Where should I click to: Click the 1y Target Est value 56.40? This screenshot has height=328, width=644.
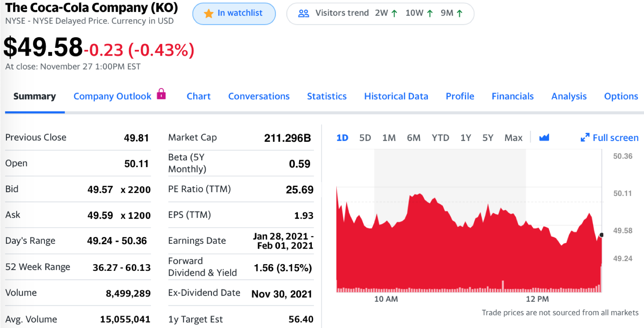pyautogui.click(x=301, y=319)
